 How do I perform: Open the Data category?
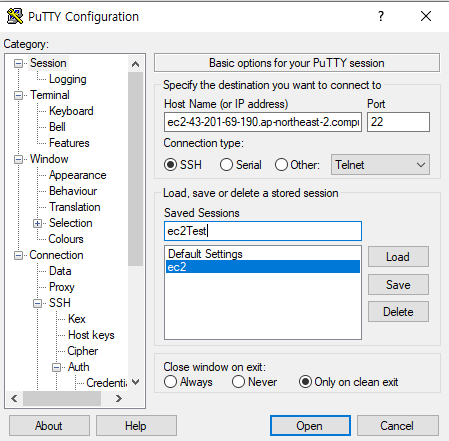point(60,271)
